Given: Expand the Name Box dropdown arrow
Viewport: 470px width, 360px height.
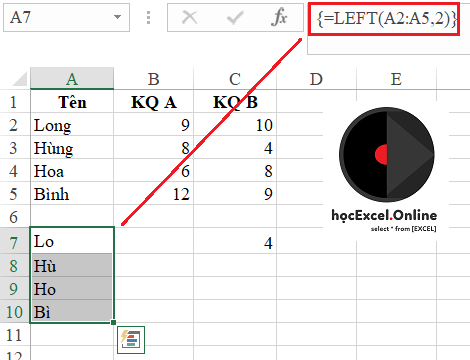Looking at the screenshot, I should click(x=117, y=17).
